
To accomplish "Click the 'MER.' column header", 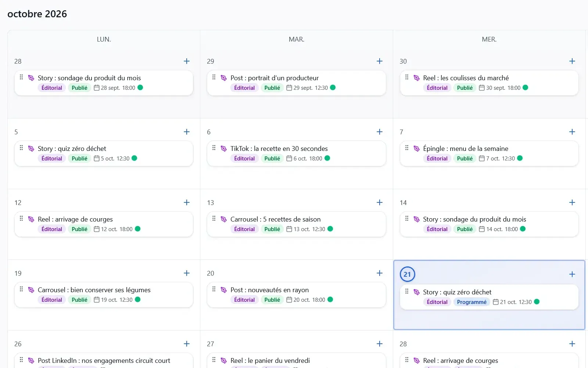I will click(489, 39).
